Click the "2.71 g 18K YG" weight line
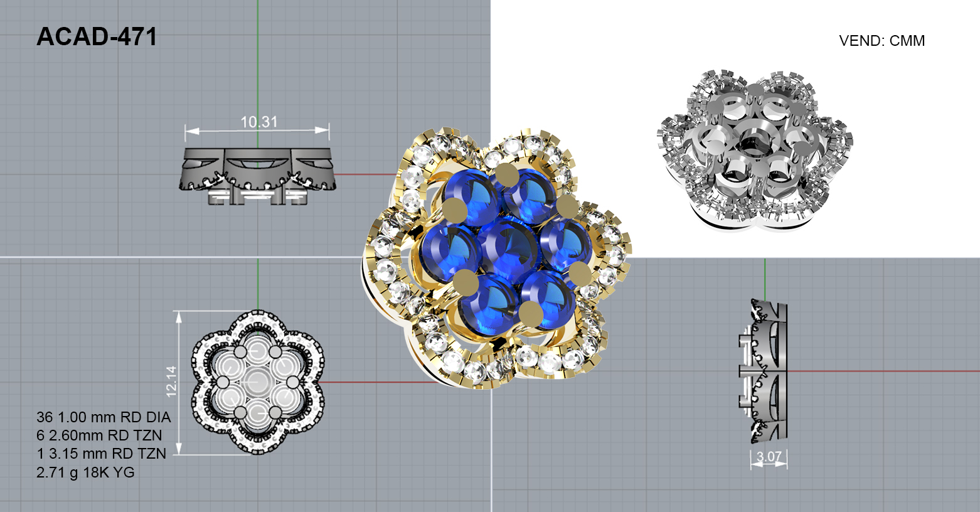 (x=85, y=472)
